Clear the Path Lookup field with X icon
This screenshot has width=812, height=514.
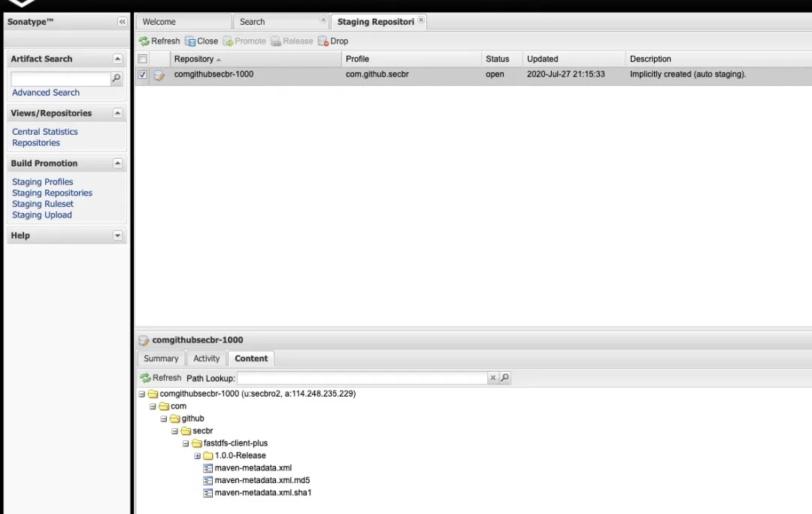coord(493,378)
